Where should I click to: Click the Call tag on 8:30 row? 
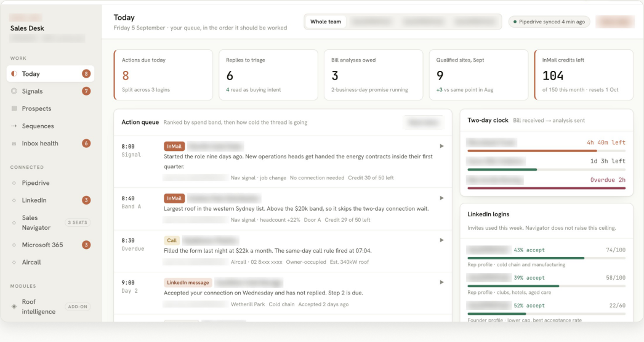(172, 240)
